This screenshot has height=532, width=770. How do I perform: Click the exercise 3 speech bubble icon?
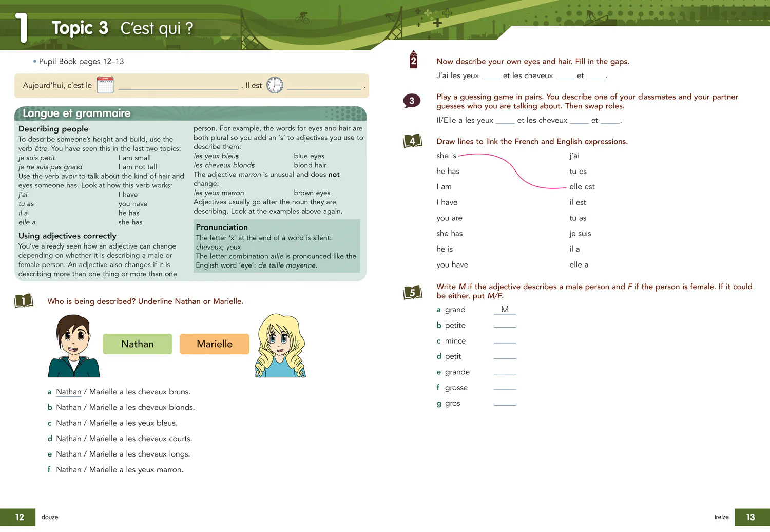point(412,101)
